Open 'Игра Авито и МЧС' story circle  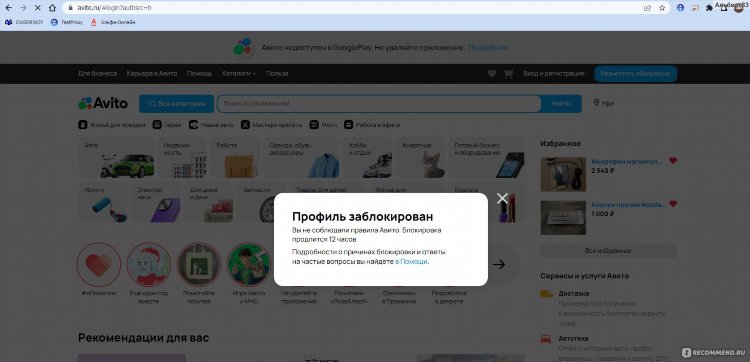(249, 264)
